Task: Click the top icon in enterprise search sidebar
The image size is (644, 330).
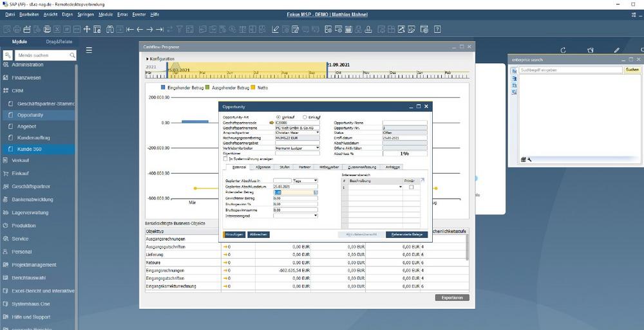Action: click(x=515, y=71)
